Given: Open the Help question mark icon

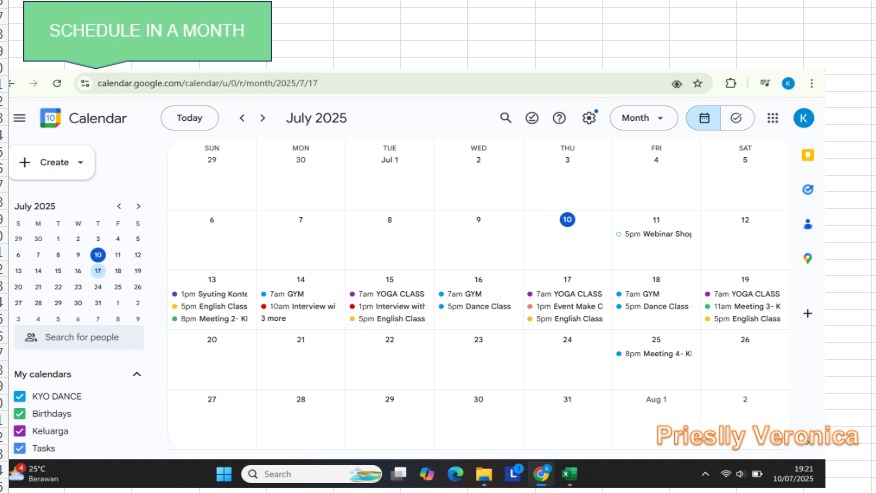Looking at the screenshot, I should pos(560,118).
